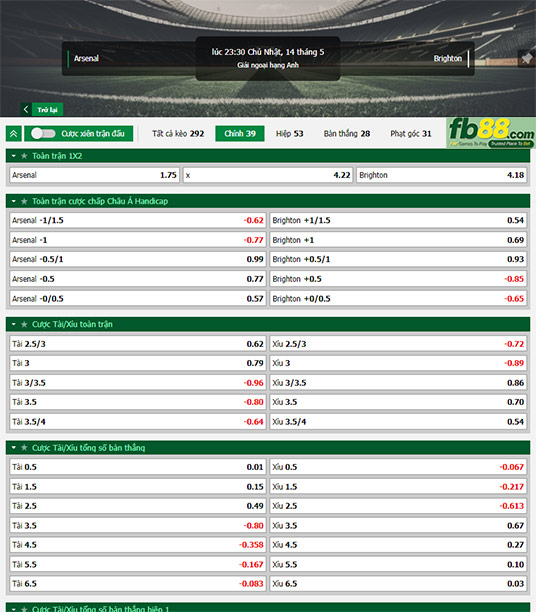Star the Châu Á Handicap market
The height and width of the screenshot is (612, 536).
click(x=24, y=201)
